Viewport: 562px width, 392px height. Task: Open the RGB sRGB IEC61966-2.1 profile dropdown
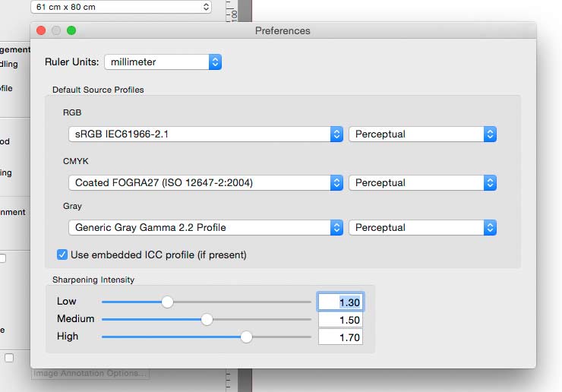click(x=206, y=134)
